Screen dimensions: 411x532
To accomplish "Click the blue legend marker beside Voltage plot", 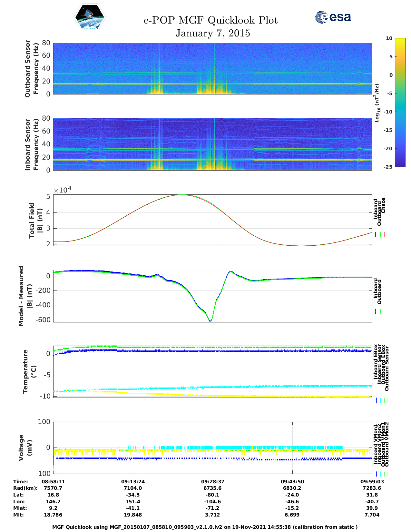I will pos(376,474).
